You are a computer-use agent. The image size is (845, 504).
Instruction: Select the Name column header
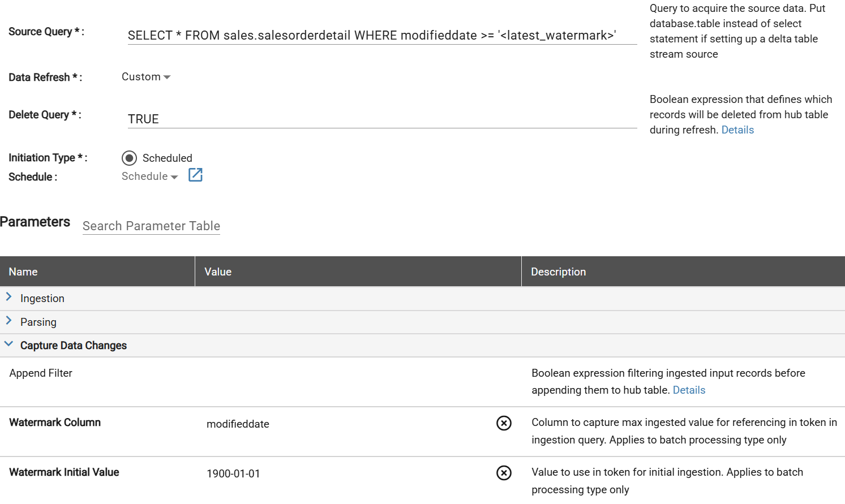[x=23, y=272]
